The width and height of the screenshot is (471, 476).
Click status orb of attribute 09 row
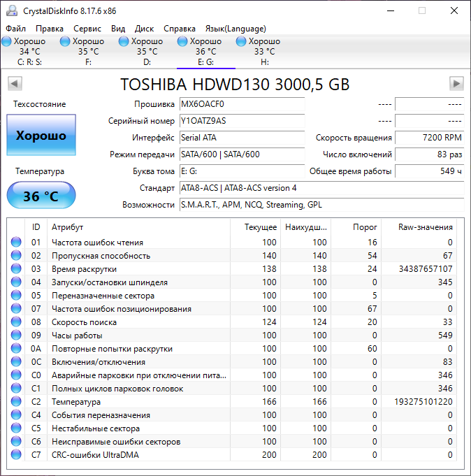[16, 335]
